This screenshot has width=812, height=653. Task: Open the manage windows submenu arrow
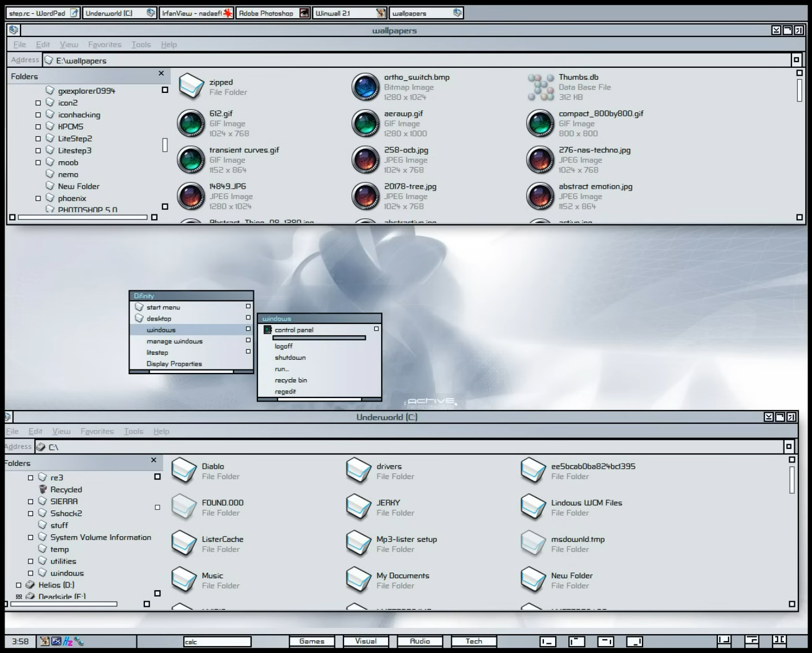click(x=248, y=340)
